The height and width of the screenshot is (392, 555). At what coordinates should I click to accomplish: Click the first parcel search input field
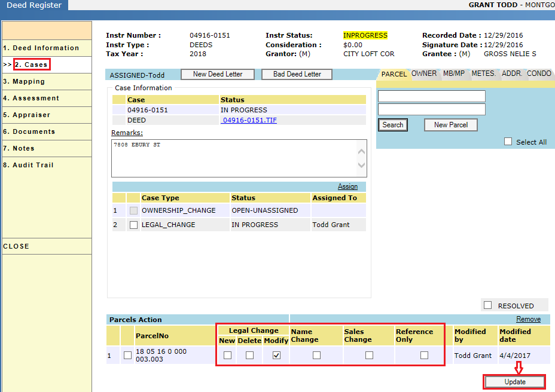click(431, 96)
